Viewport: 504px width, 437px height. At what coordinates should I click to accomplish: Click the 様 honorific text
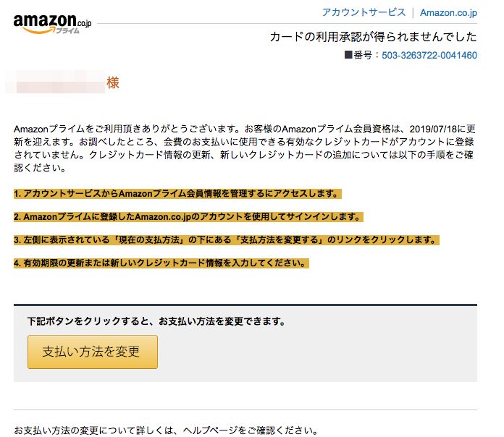[113, 82]
